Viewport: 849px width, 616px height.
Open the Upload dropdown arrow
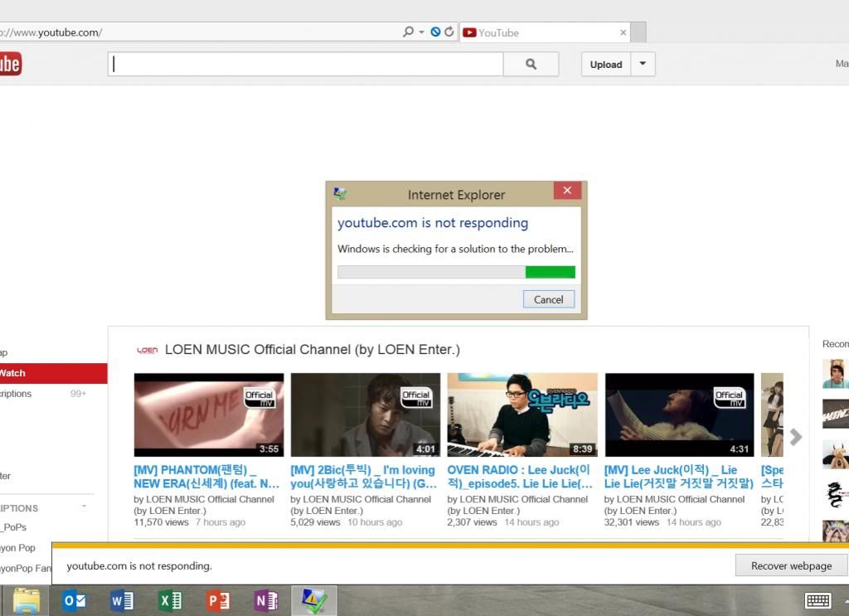pos(643,64)
